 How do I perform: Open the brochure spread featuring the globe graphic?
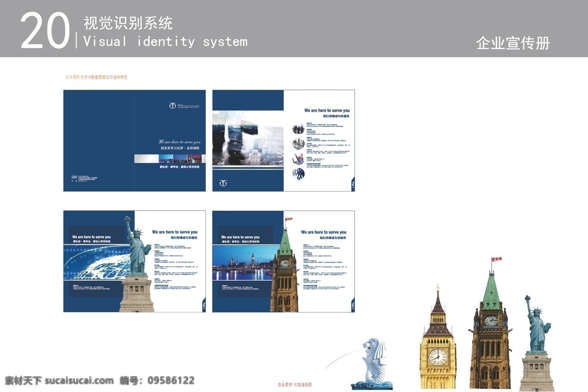click(x=134, y=262)
